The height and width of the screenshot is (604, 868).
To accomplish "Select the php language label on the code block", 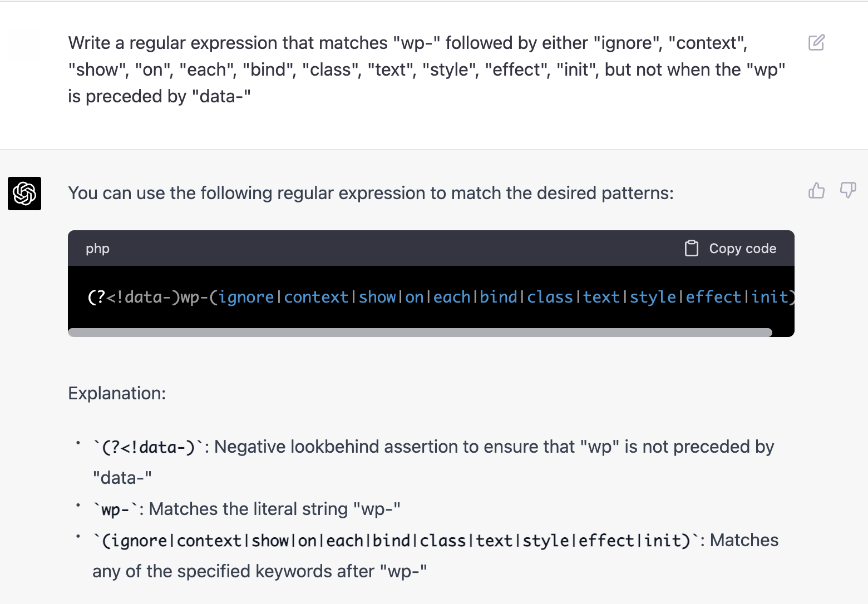I will (x=97, y=248).
